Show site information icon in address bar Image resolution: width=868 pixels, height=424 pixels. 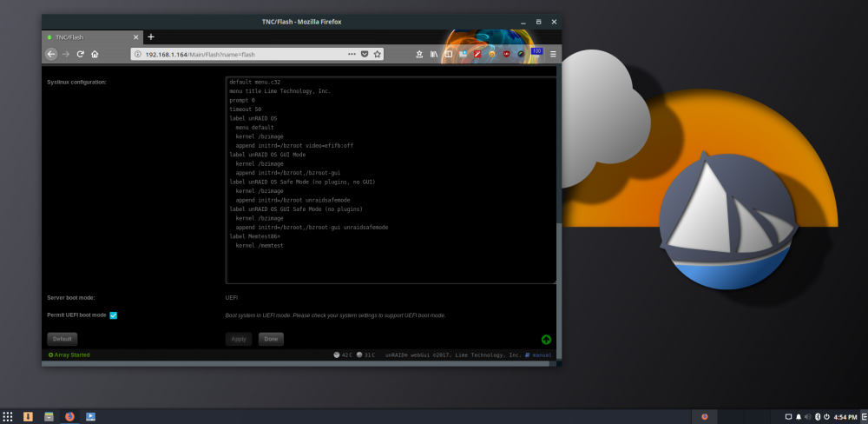[138, 55]
